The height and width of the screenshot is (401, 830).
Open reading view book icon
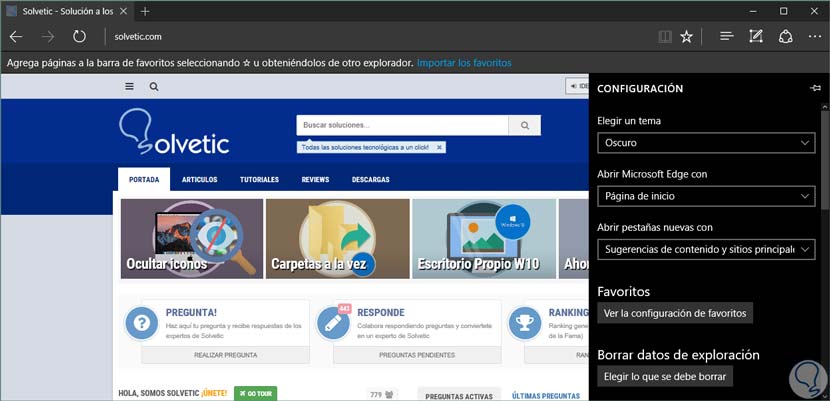665,37
